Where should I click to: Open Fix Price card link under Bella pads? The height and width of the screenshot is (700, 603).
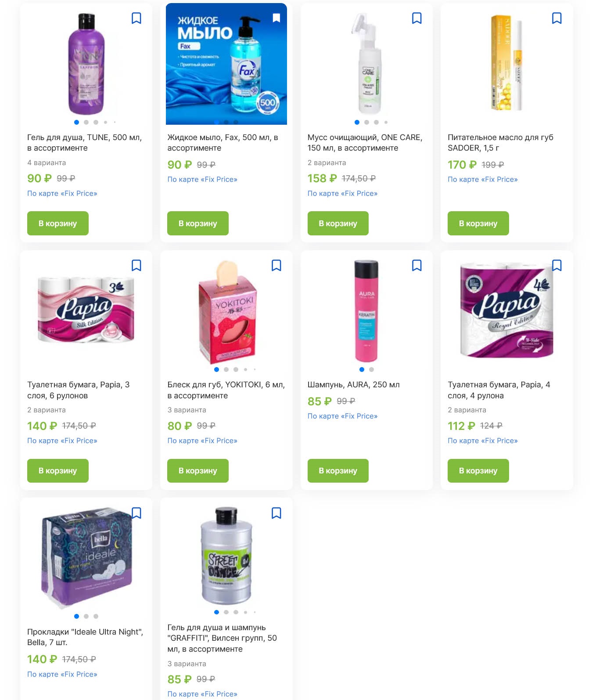62,674
